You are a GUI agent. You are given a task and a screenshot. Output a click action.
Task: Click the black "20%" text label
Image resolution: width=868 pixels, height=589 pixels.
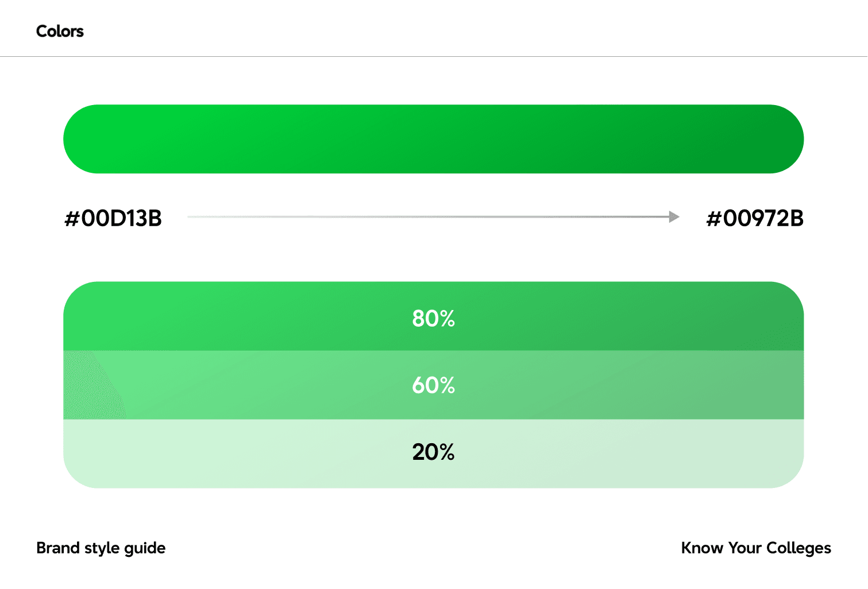point(434,452)
